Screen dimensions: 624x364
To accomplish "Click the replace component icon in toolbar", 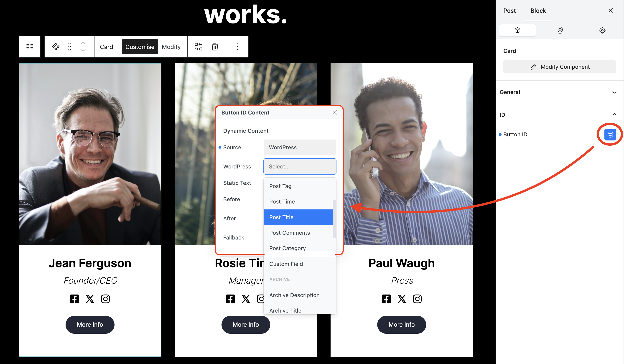I will point(198,46).
